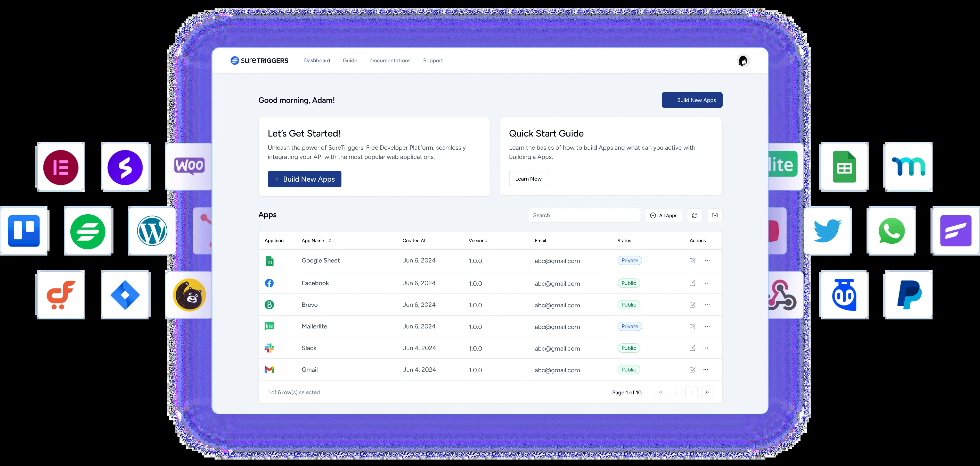
Task: Open the Guide menu item
Action: pos(350,60)
